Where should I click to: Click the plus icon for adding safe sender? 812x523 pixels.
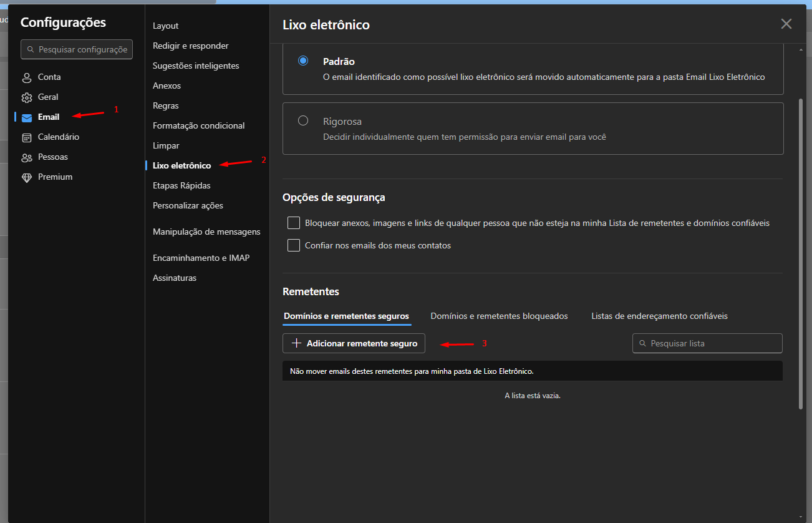tap(297, 343)
